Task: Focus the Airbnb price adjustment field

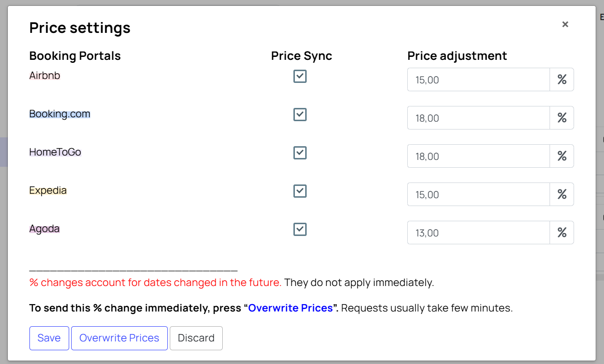Action: [478, 79]
